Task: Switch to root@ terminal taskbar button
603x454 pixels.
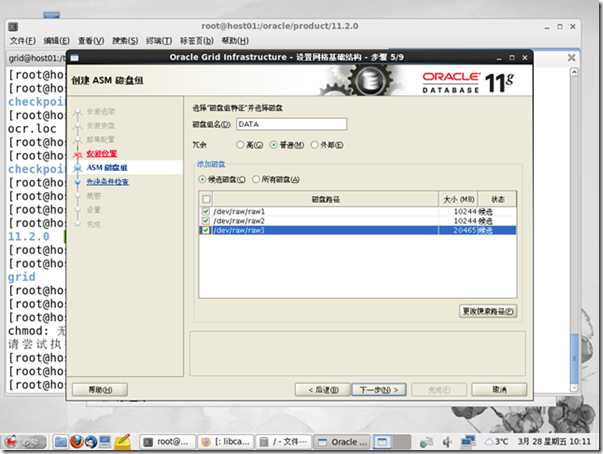Action: [167, 442]
